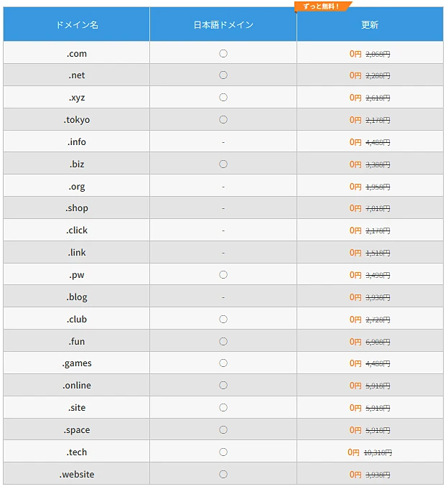The height and width of the screenshot is (489, 448).
Task: Click the circle mark in the .com row
Action: 223,53
